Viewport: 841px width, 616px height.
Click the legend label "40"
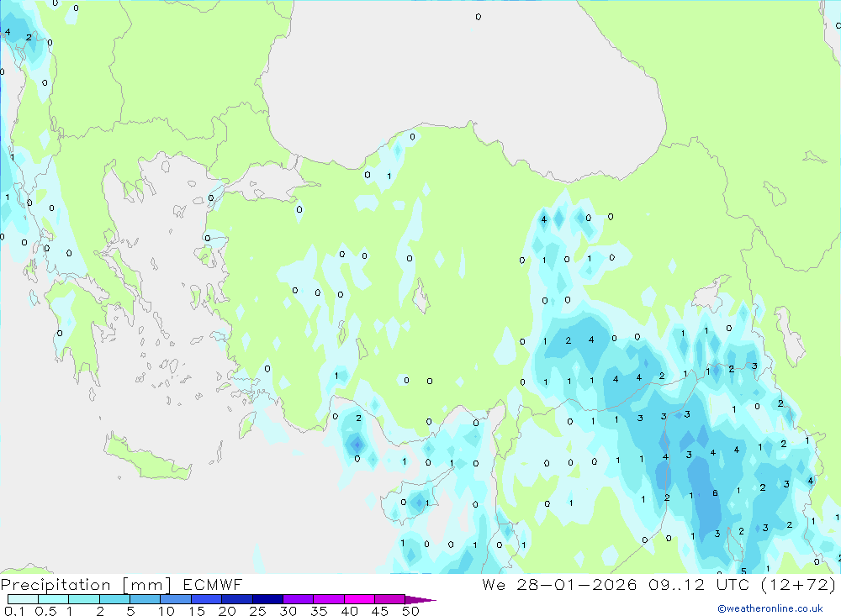click(350, 611)
